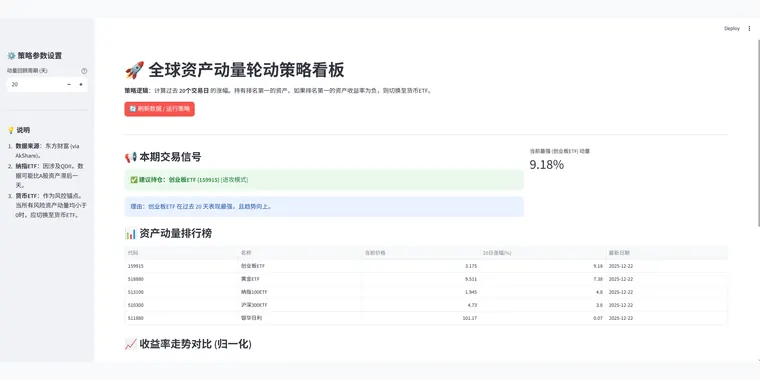Screen dimensions: 760x380
Task: Sort table by 代码 column header
Action: 181,253
